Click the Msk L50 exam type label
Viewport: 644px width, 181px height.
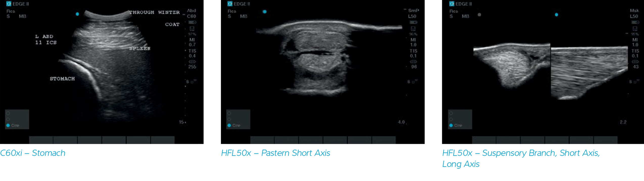[634, 13]
